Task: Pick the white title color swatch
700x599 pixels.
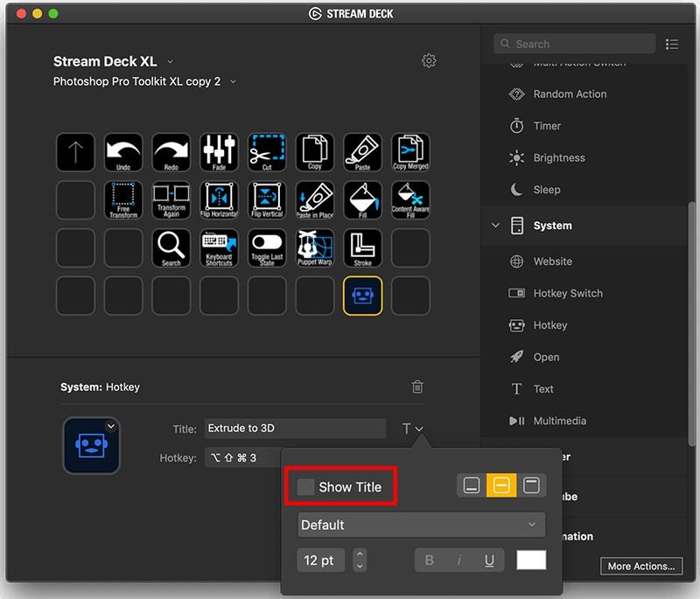Action: [531, 561]
